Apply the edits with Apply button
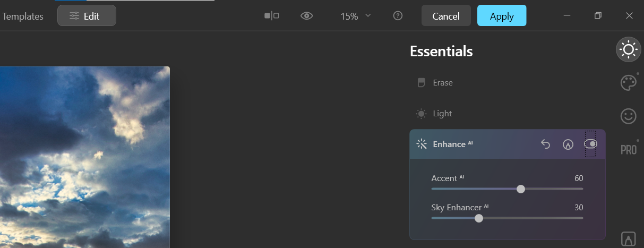The image size is (644, 248). [x=502, y=15]
